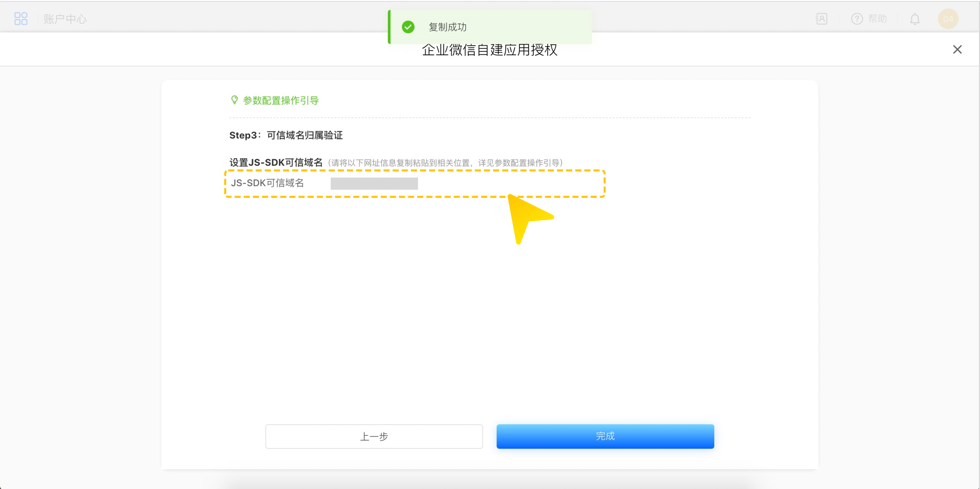Open the contacts directory icon
The width and height of the screenshot is (980, 489).
821,19
